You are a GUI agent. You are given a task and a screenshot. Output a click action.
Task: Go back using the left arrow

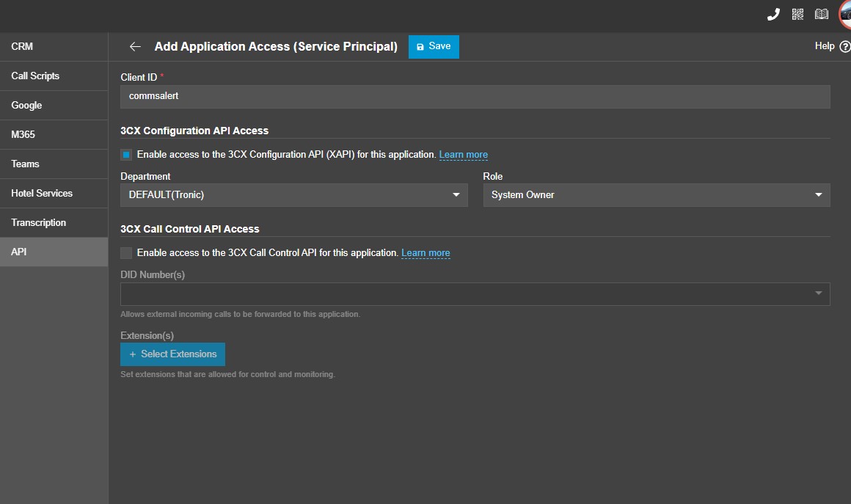135,47
